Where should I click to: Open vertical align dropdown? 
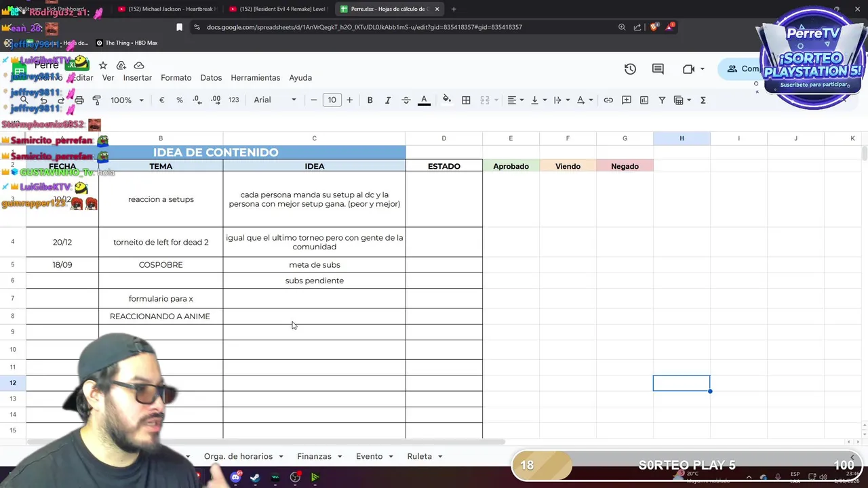coord(538,100)
